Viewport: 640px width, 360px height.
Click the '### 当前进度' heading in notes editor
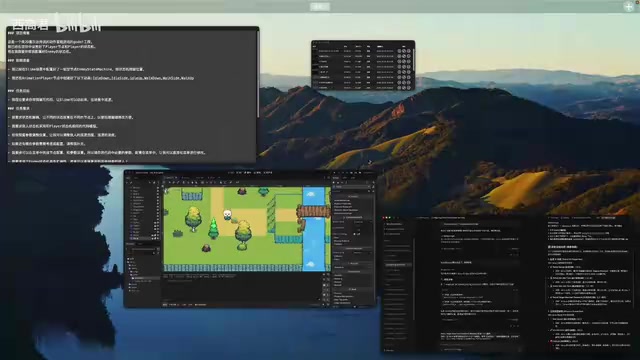(x=18, y=60)
